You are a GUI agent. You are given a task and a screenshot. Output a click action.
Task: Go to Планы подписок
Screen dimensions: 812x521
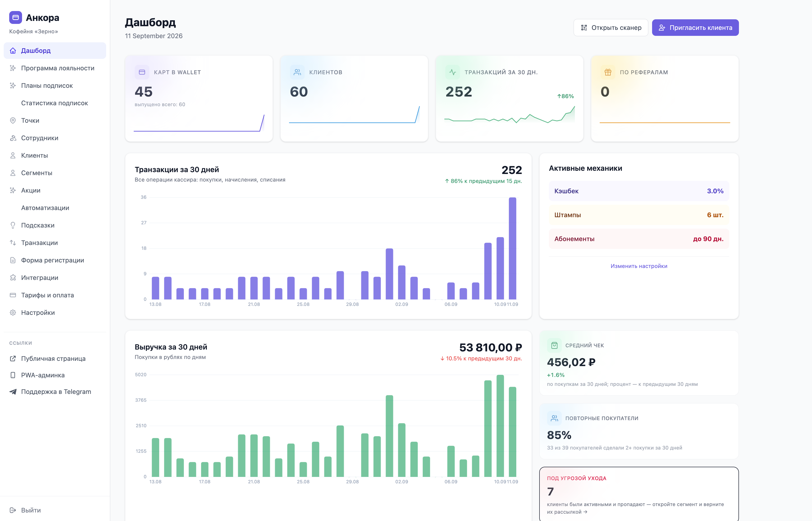click(55, 85)
